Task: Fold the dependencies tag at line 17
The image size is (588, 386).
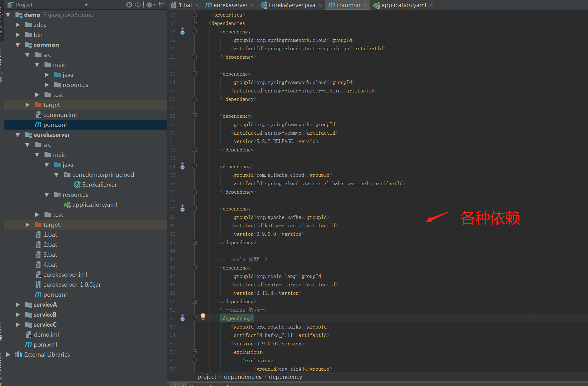Action: tap(194, 23)
